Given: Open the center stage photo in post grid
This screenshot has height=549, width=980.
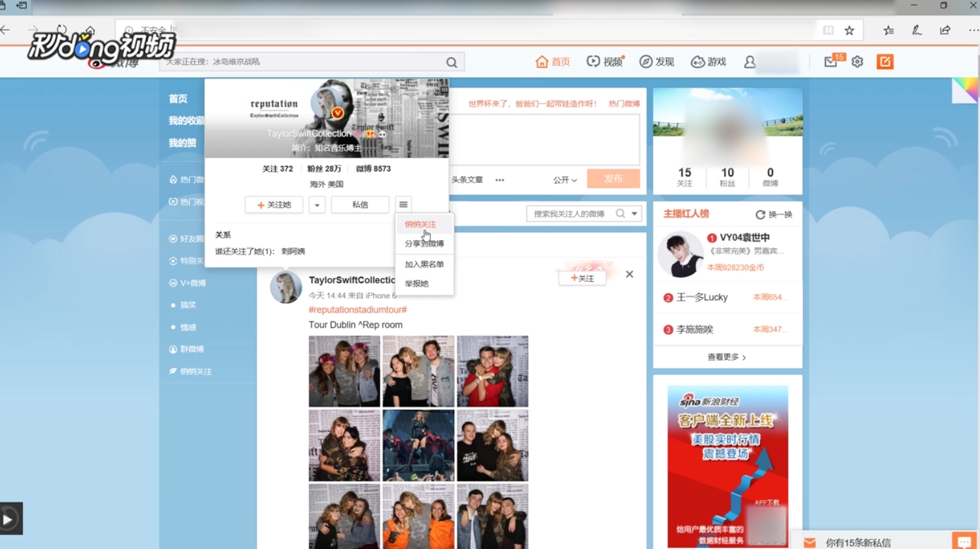Looking at the screenshot, I should [x=418, y=445].
